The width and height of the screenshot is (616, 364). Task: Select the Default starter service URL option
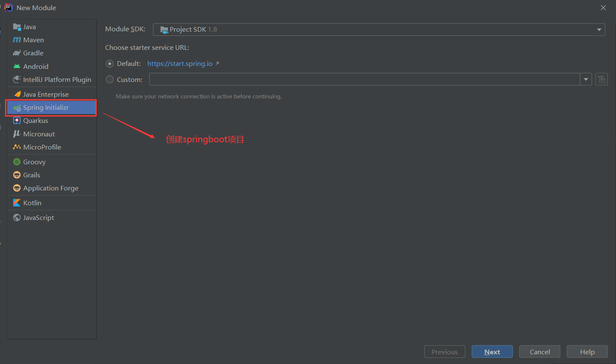coord(110,63)
